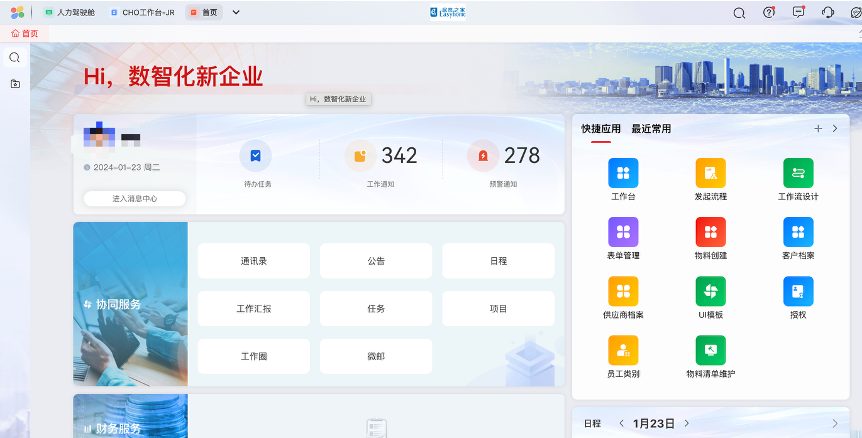The image size is (862, 438).
Task: Open the help icon in top bar
Action: [x=768, y=13]
